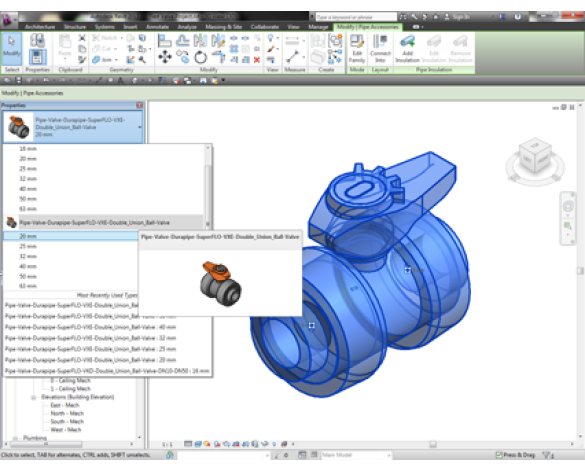Click the Measure tool icon
Image resolution: width=585 pixels, height=471 pixels.
(292, 57)
